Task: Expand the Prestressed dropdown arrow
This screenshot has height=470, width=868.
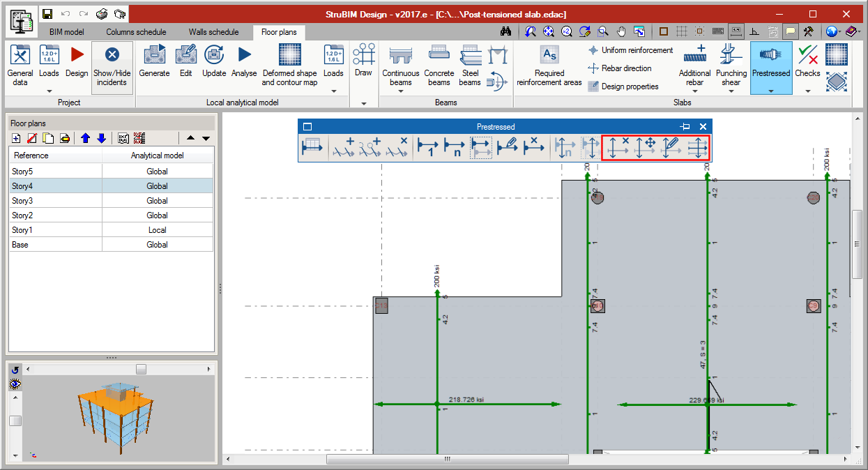Action: tap(771, 91)
